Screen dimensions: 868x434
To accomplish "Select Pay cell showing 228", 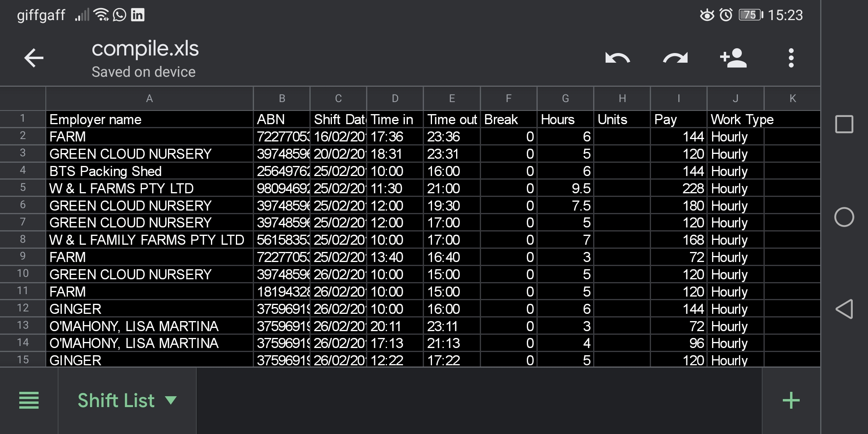I will [x=678, y=188].
